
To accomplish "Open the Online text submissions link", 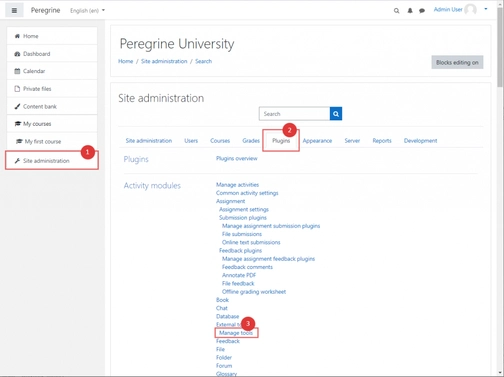I will [x=251, y=242].
